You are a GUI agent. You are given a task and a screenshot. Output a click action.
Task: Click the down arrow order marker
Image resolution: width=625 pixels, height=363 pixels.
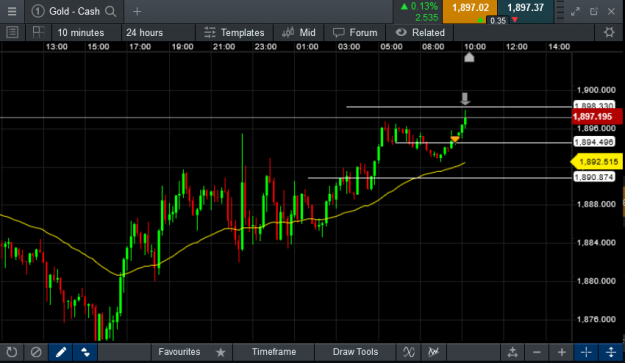(465, 98)
